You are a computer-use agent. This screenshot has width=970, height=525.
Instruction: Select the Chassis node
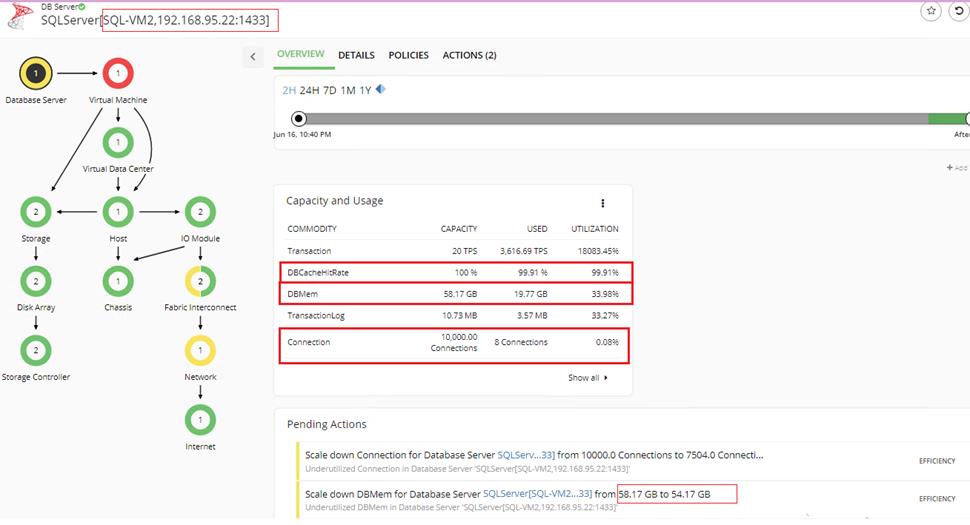coord(118,281)
